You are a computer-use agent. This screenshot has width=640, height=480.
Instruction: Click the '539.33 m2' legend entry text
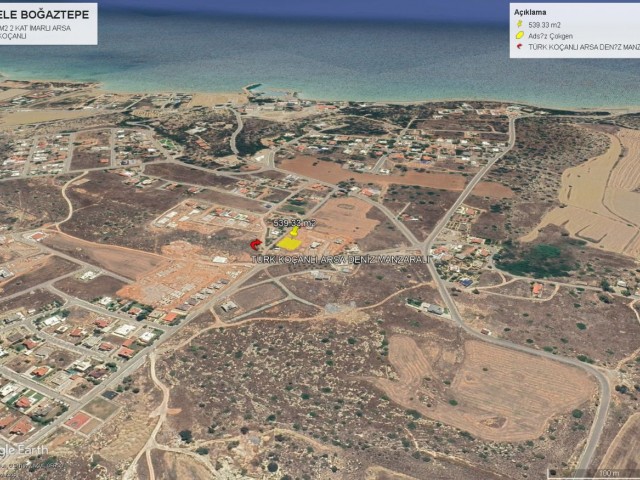click(x=544, y=25)
